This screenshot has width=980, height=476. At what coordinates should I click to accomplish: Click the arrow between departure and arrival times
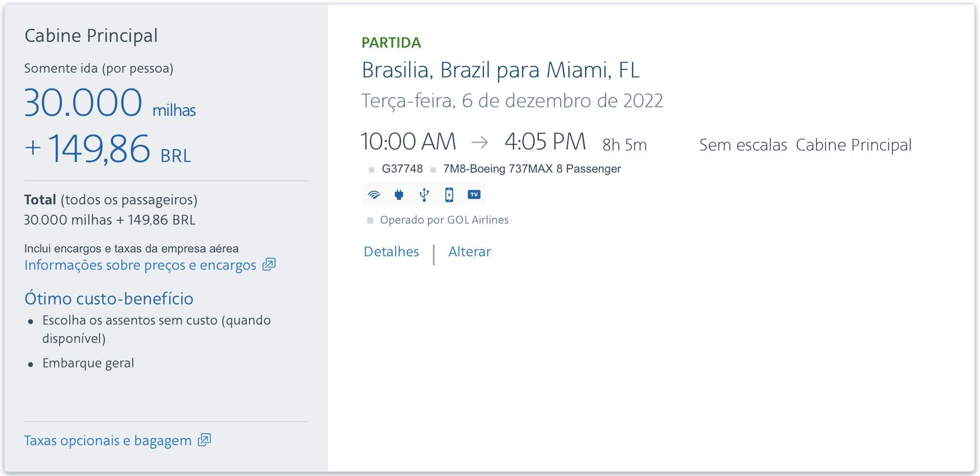(x=480, y=142)
